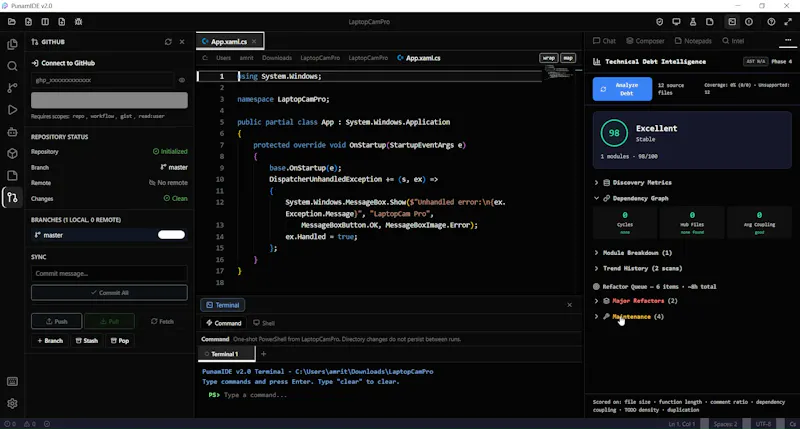
Task: Focus the Commit message input
Action: (109, 273)
